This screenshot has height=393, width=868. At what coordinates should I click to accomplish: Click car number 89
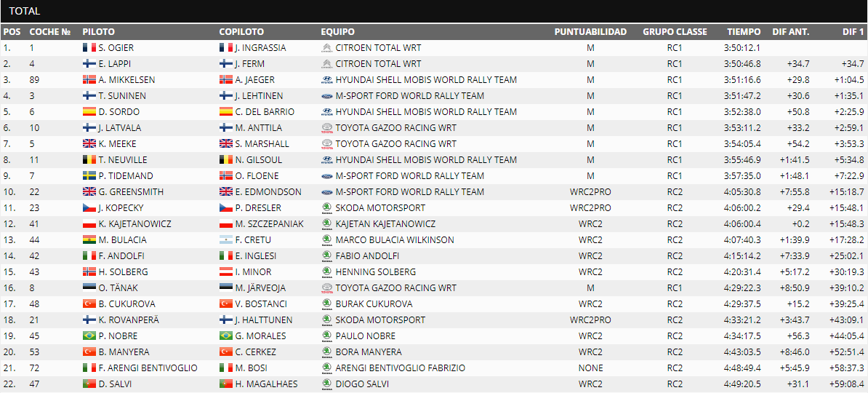34,80
